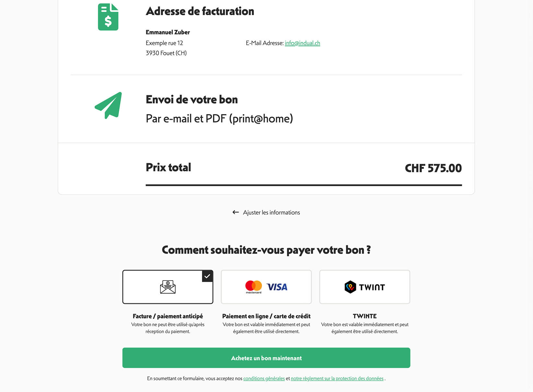Viewport: 533px width, 392px height.
Task: Click the green invoice document icon
Action: [x=108, y=17]
